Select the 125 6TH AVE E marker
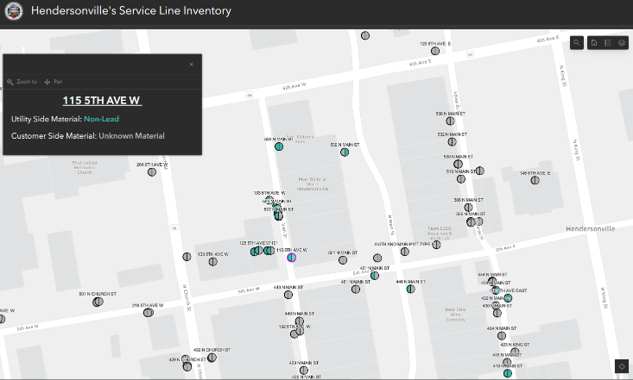Screen dimensions: 633x380 tap(435, 51)
